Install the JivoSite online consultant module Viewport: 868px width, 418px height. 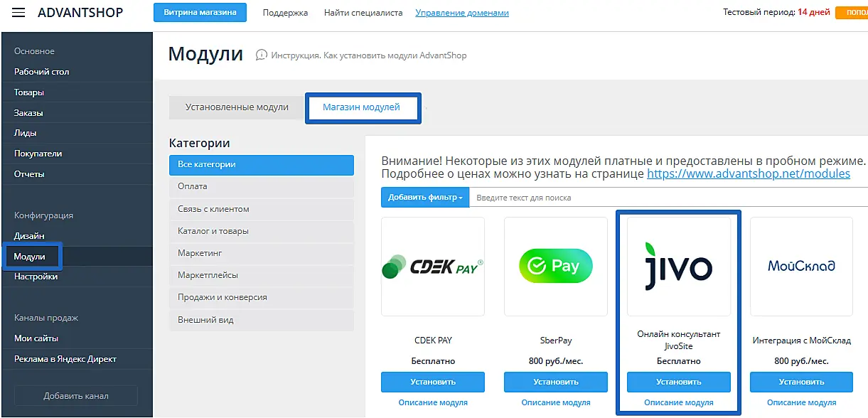point(678,382)
